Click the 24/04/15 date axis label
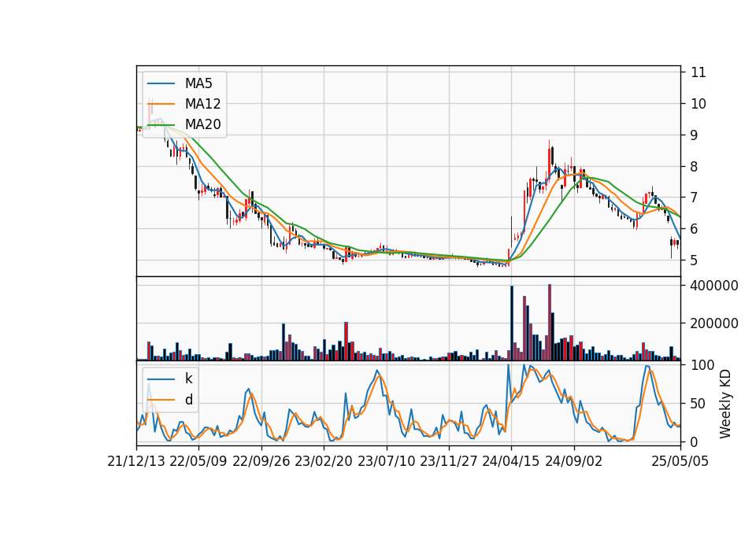 (511, 461)
